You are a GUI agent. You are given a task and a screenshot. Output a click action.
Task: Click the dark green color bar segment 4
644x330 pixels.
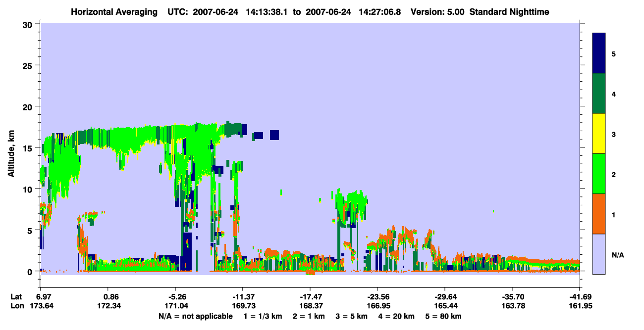(x=599, y=94)
